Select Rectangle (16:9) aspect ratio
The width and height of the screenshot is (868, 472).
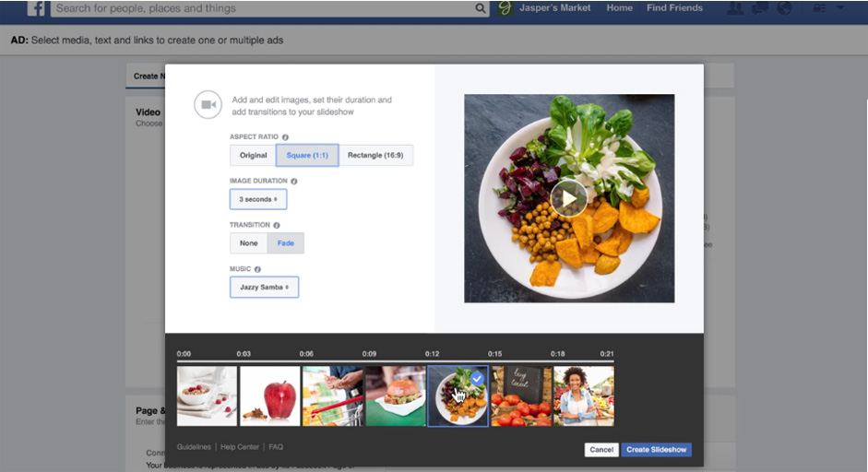coord(375,156)
